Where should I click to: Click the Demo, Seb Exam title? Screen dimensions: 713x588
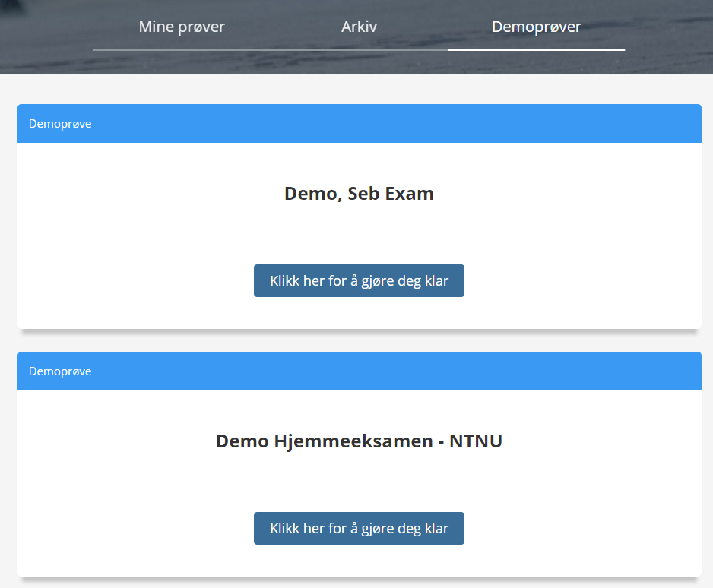[x=359, y=194]
